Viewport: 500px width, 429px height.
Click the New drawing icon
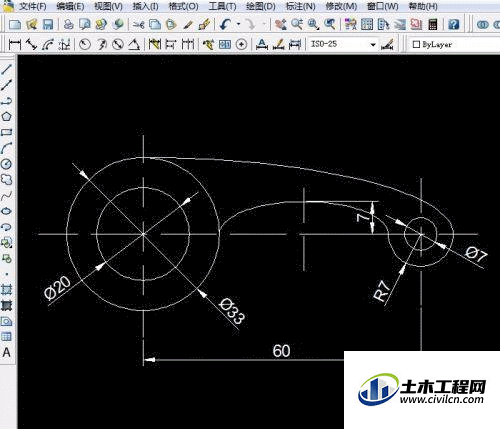15,24
